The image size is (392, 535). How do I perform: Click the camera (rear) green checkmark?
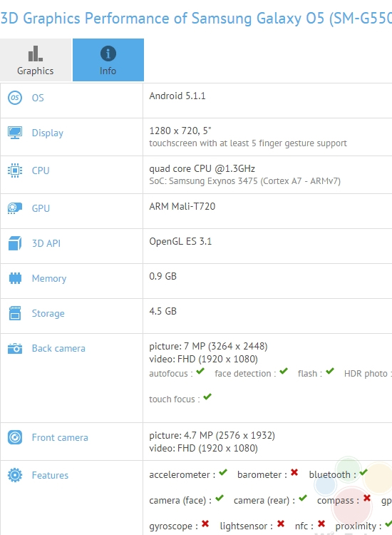pos(303,498)
